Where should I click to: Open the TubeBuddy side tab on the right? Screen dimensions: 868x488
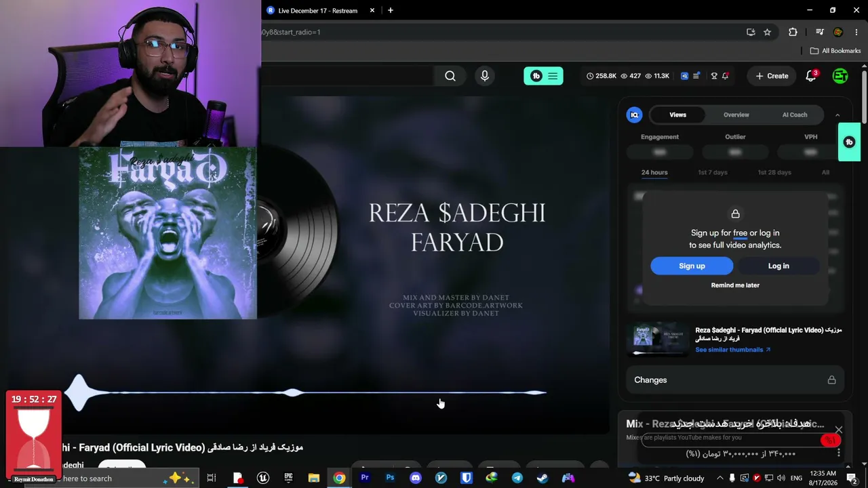point(849,142)
